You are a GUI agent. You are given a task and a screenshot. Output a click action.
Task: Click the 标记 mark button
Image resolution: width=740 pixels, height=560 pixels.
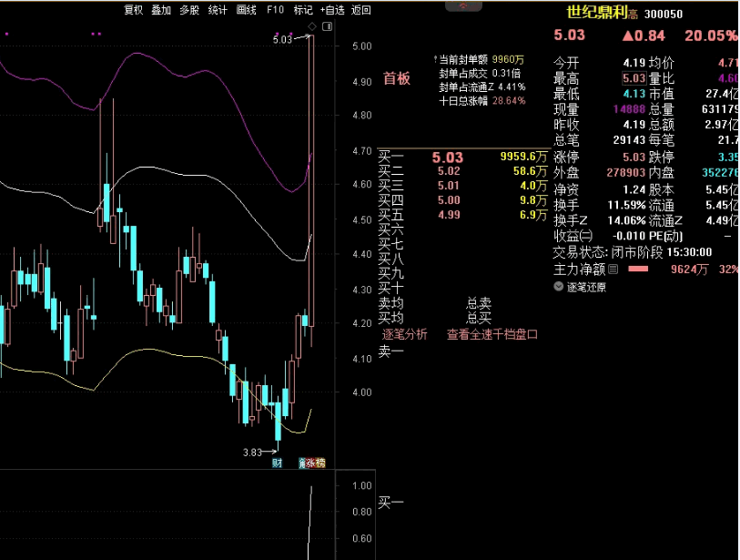click(x=303, y=10)
